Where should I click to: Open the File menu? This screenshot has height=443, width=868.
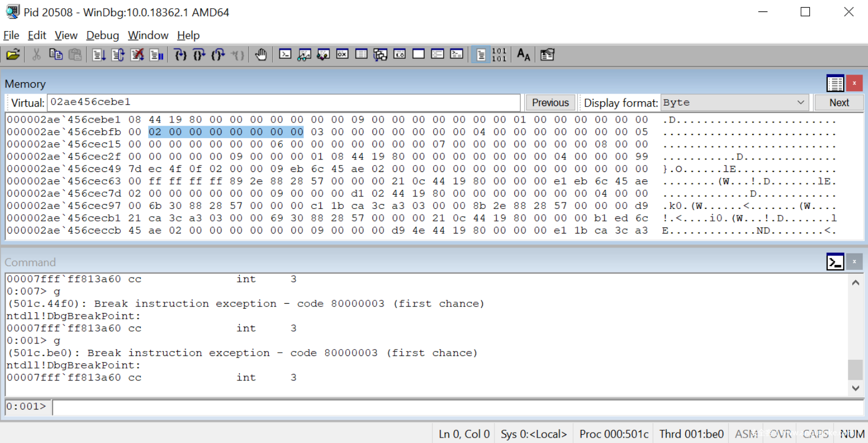coord(11,35)
